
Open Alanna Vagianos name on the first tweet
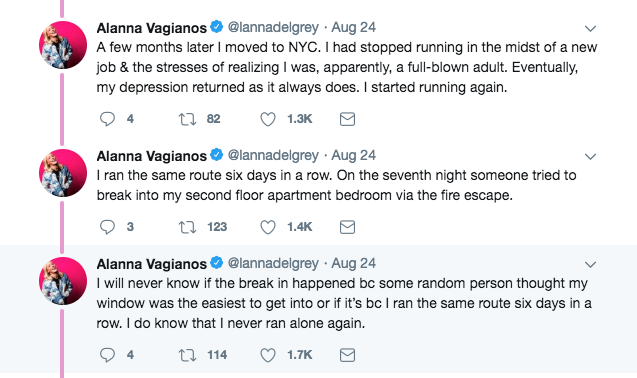[x=152, y=28]
